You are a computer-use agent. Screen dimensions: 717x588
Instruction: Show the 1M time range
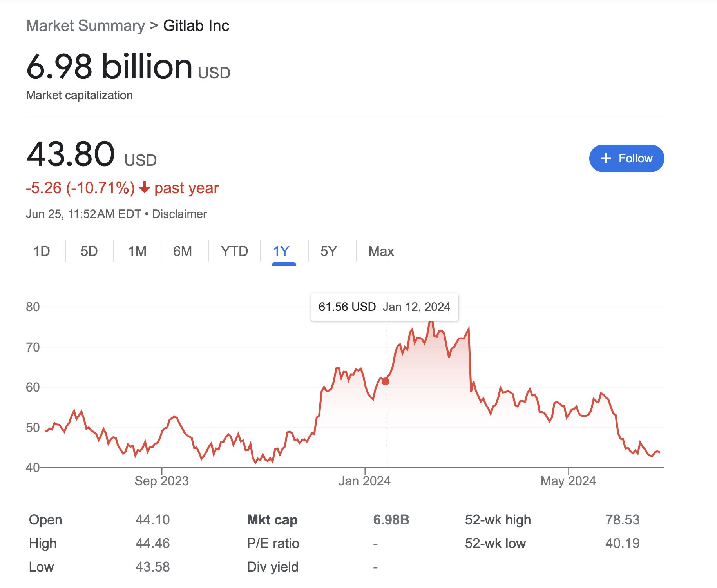(137, 251)
